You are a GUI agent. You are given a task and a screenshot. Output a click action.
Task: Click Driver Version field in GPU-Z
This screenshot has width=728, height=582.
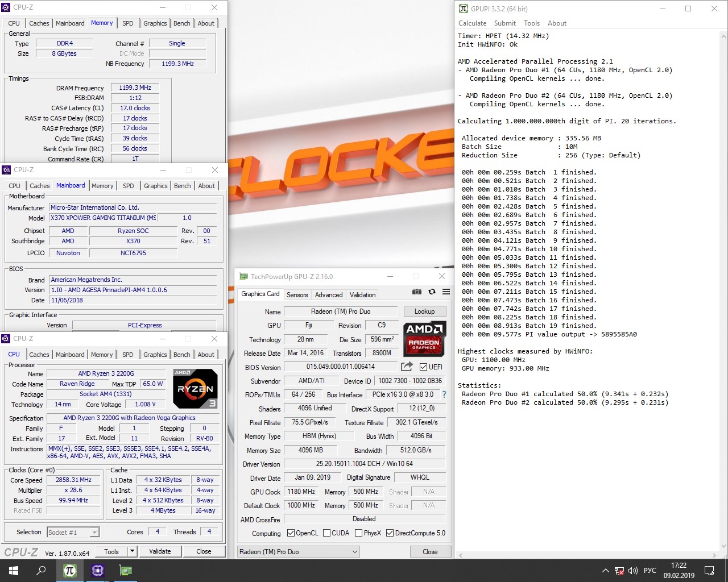point(364,464)
